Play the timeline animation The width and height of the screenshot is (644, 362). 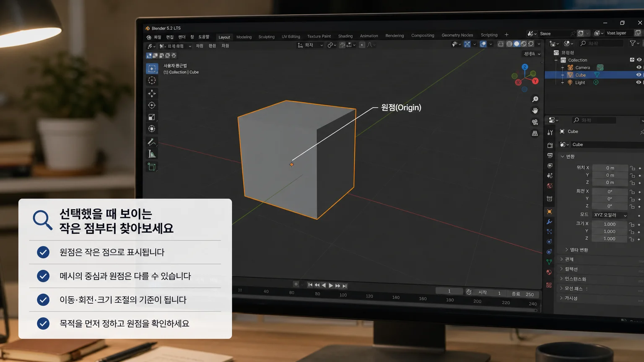pyautogui.click(x=331, y=286)
